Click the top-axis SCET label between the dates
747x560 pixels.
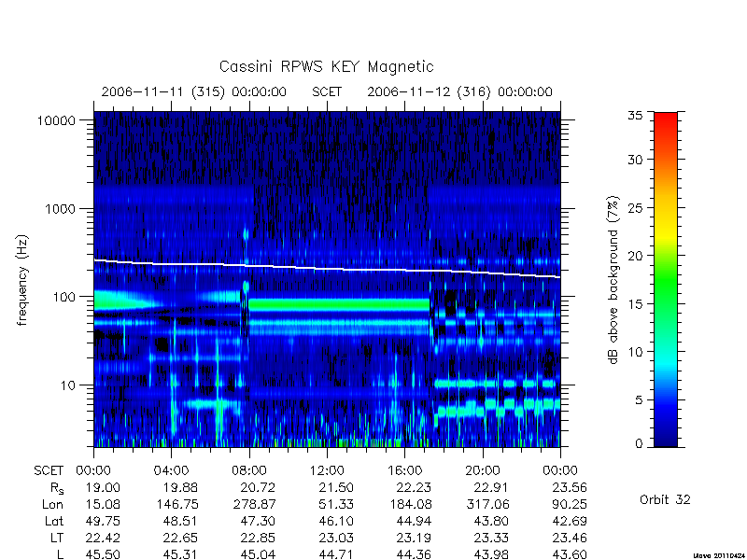click(x=327, y=91)
